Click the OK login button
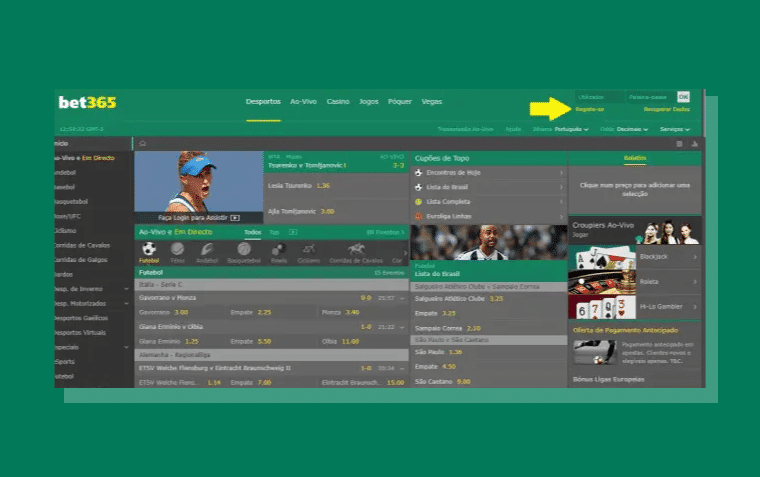The width and height of the screenshot is (760, 477). 683,97
